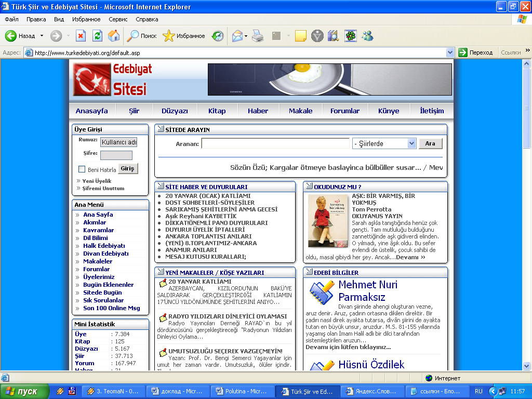Open the Messenger people toolbar icon
Image resolution: width=532 pixels, height=399 pixels.
(368, 36)
